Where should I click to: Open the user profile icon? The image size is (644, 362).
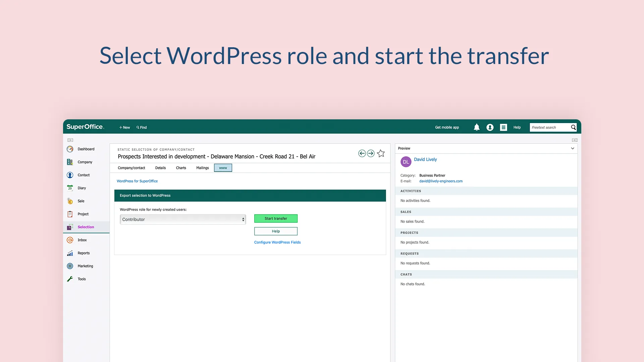490,127
